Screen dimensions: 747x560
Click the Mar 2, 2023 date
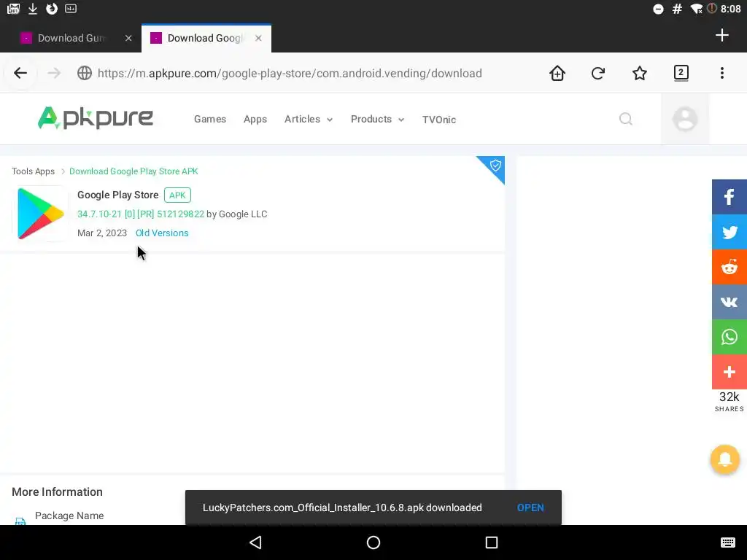(102, 233)
